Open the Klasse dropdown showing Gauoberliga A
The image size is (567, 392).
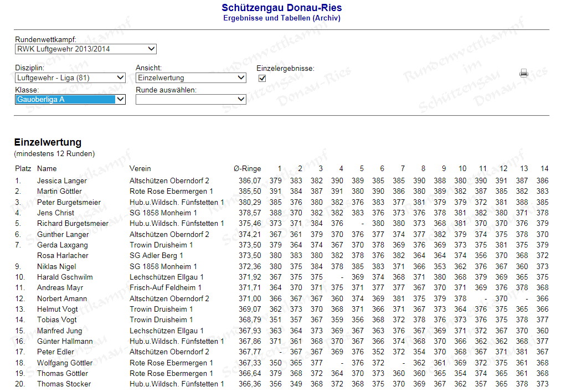click(x=70, y=99)
